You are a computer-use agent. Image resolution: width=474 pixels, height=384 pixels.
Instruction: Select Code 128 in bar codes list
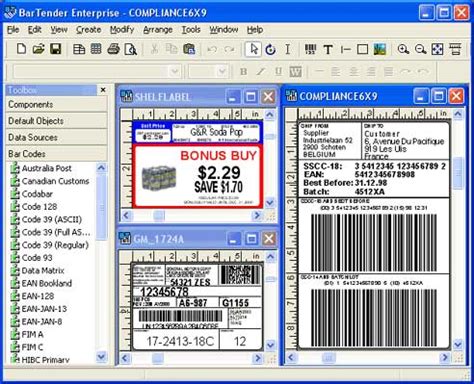(x=39, y=207)
